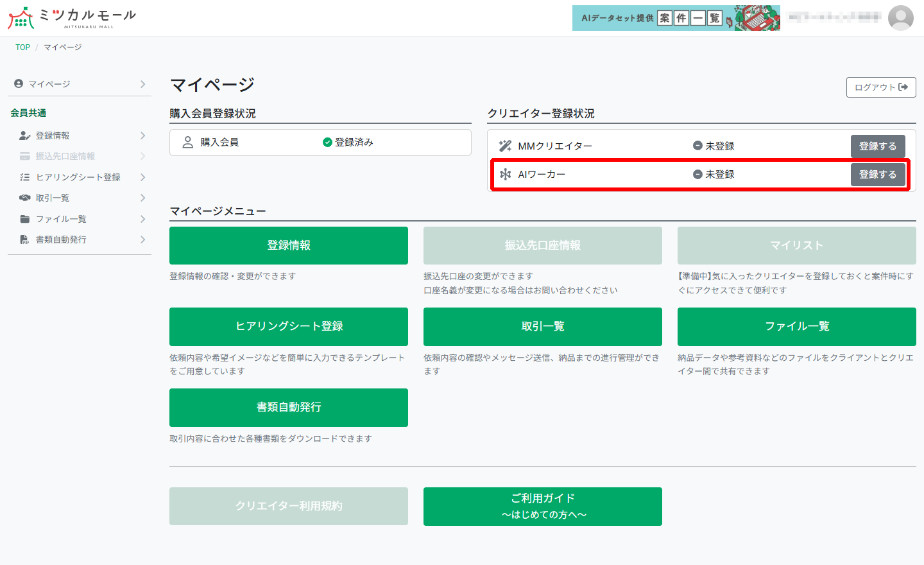Viewport: 924px width, 565px height.
Task: Expand the chevron beside ファイル一覧
Action: tap(145, 218)
